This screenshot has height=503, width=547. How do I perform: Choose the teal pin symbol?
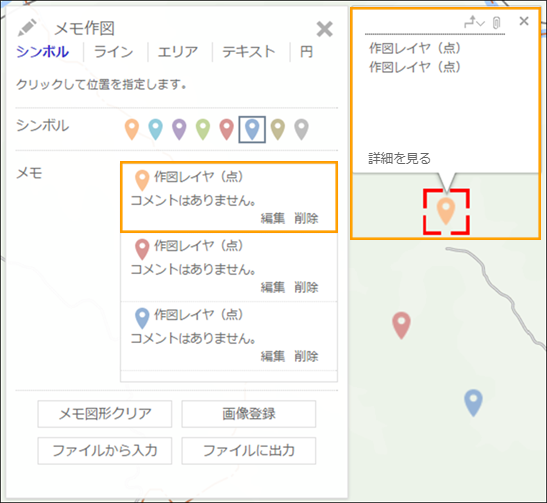[x=156, y=129]
